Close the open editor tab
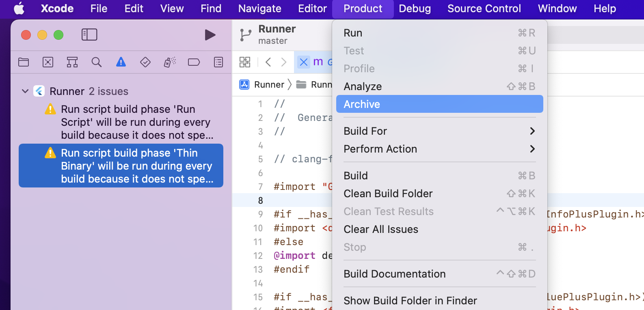644x310 pixels. [303, 62]
